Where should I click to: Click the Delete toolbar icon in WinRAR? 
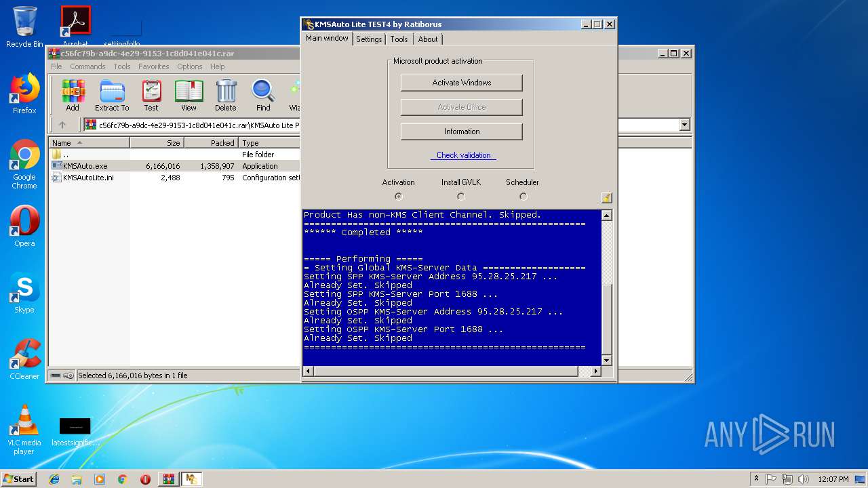[226, 95]
